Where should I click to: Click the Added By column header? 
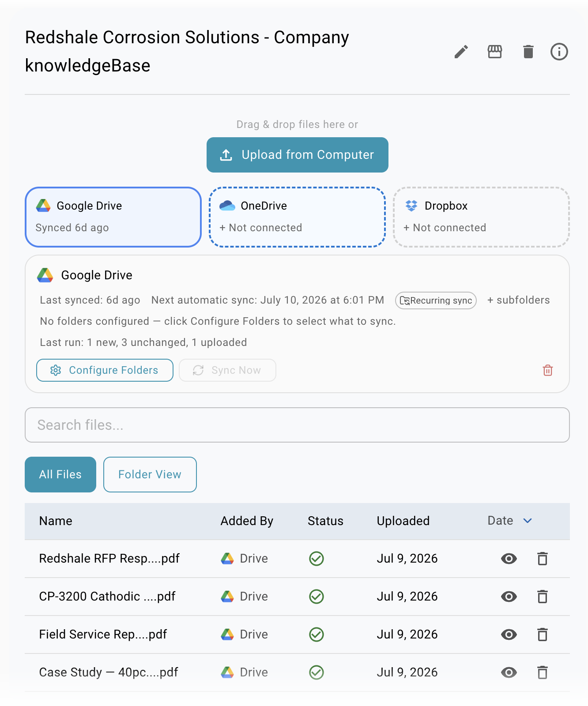click(247, 521)
